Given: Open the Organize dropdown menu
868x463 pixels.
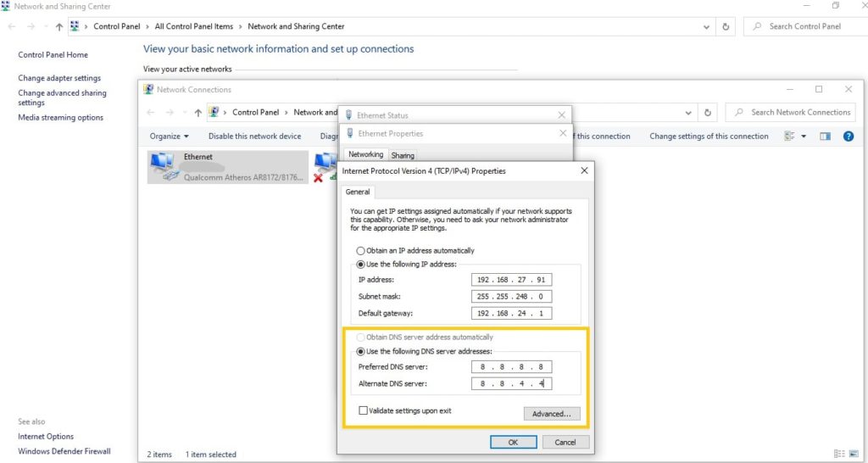Looking at the screenshot, I should (169, 137).
